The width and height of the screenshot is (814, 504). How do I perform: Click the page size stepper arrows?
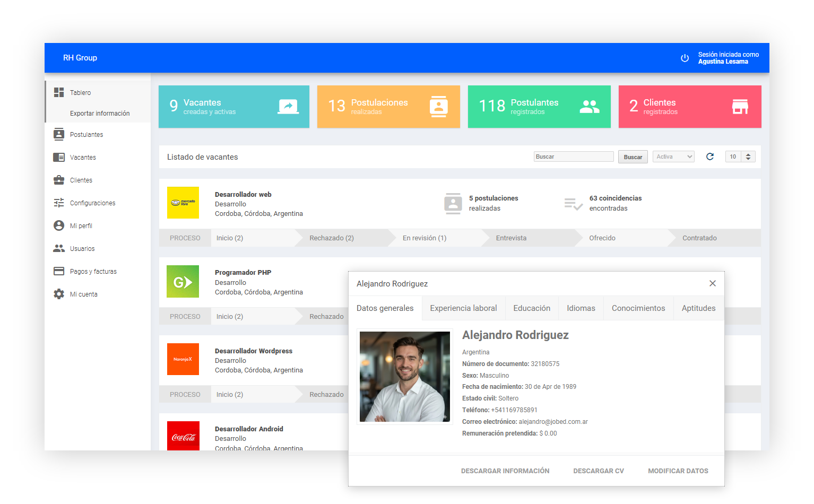point(748,157)
